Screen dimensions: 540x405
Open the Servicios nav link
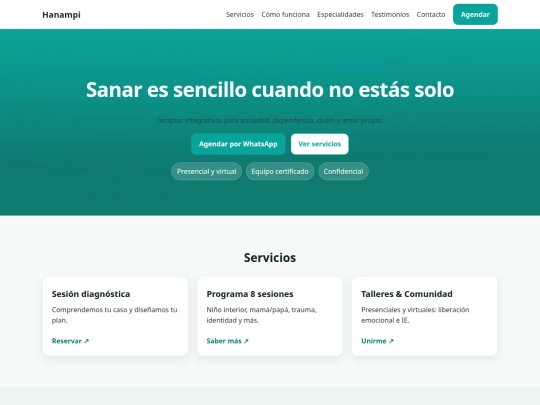pyautogui.click(x=240, y=14)
